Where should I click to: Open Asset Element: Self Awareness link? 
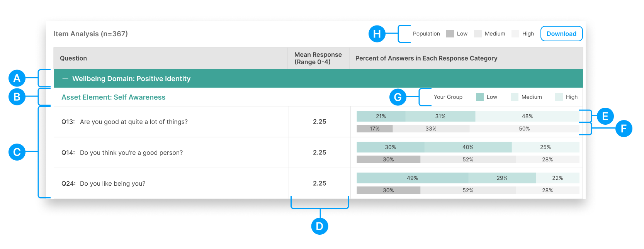pyautogui.click(x=113, y=97)
